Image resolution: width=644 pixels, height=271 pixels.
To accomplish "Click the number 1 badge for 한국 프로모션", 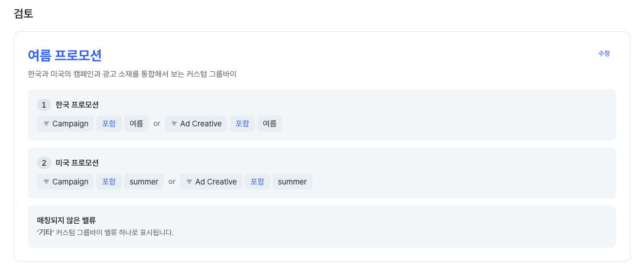I will tap(44, 105).
